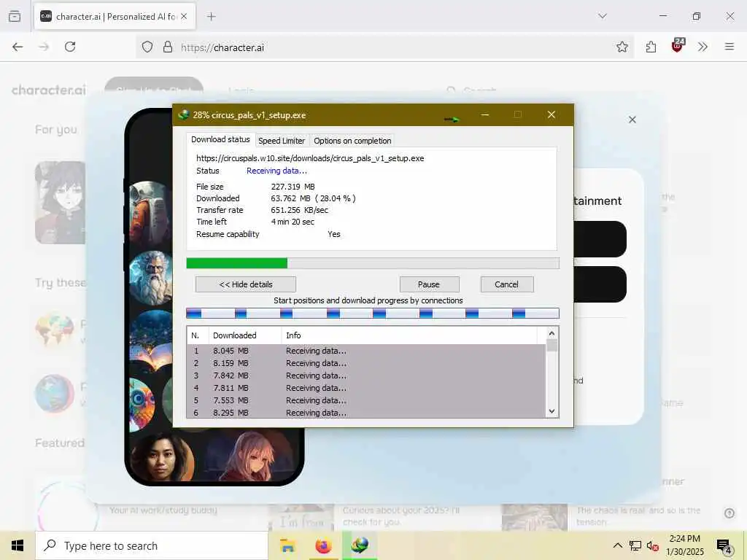Click the Hide details button
This screenshot has height=560, width=747.
(246, 284)
